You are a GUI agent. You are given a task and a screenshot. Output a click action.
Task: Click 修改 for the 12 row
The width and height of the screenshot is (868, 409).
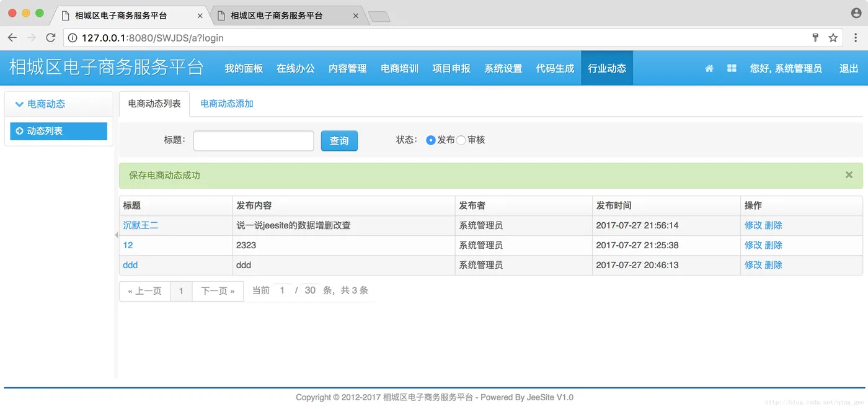(753, 245)
